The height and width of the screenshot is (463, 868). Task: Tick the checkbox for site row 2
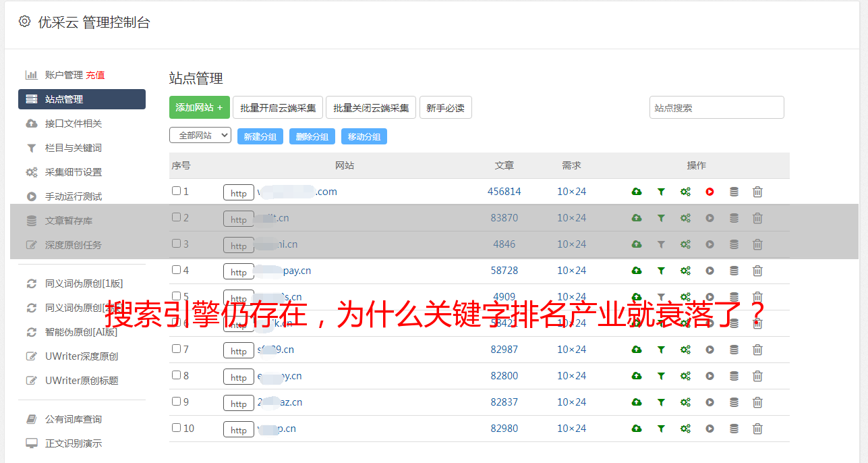pyautogui.click(x=176, y=217)
